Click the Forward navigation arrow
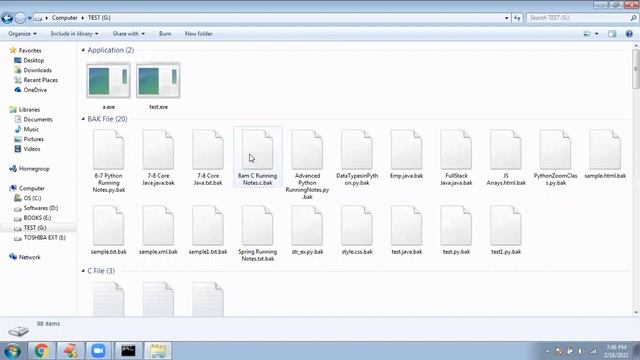Screen dimensions: 640x360 click(20, 18)
